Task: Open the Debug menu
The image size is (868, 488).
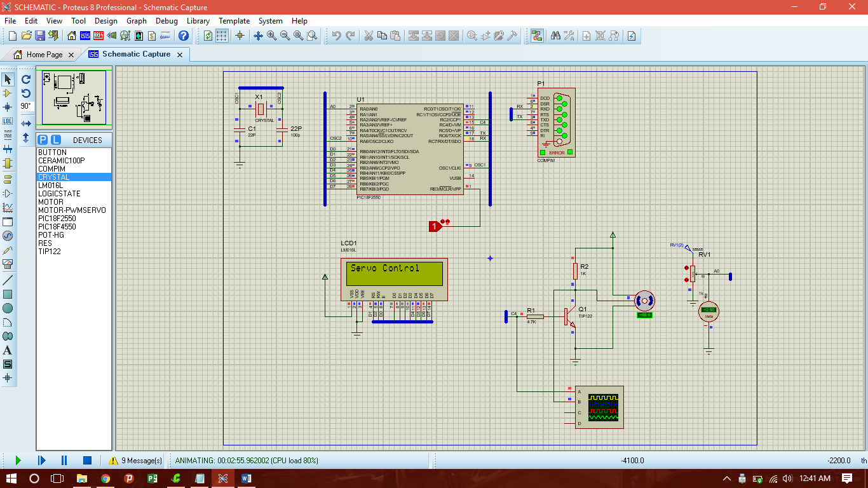Action: [166, 21]
